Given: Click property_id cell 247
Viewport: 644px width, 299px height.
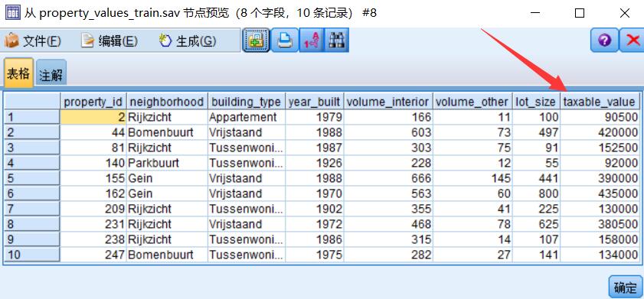Looking at the screenshot, I should [x=93, y=255].
